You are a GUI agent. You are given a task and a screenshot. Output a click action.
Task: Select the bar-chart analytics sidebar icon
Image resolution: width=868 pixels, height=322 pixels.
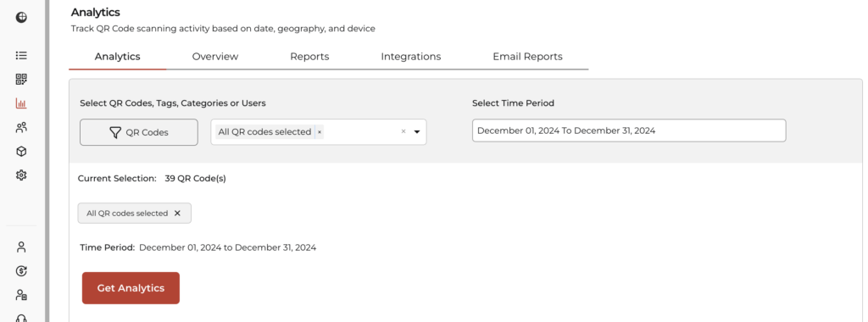pyautogui.click(x=21, y=103)
